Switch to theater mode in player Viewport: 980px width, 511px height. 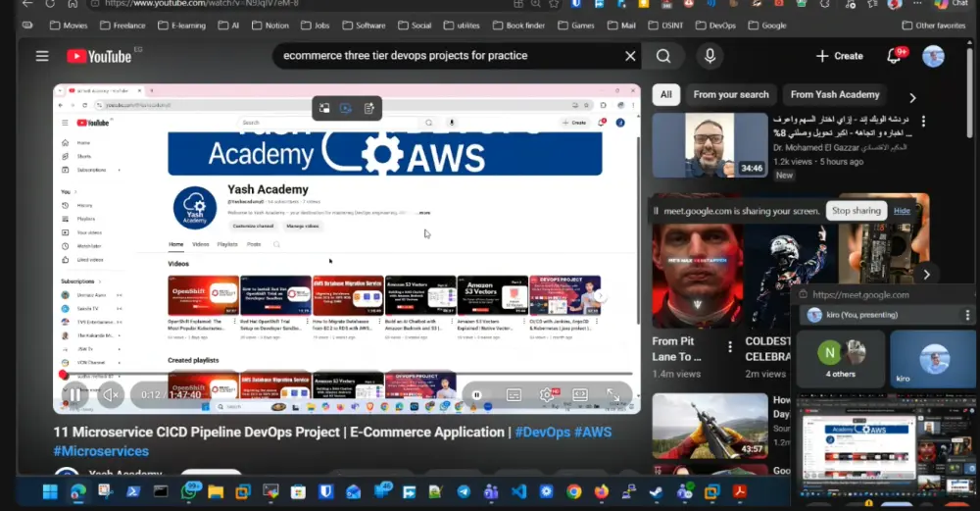click(x=580, y=394)
